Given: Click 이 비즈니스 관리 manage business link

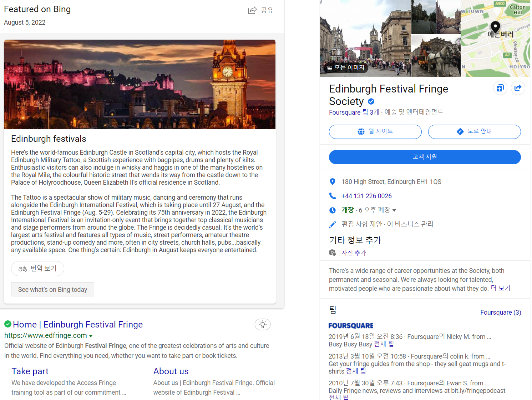Looking at the screenshot, I should 410,224.
